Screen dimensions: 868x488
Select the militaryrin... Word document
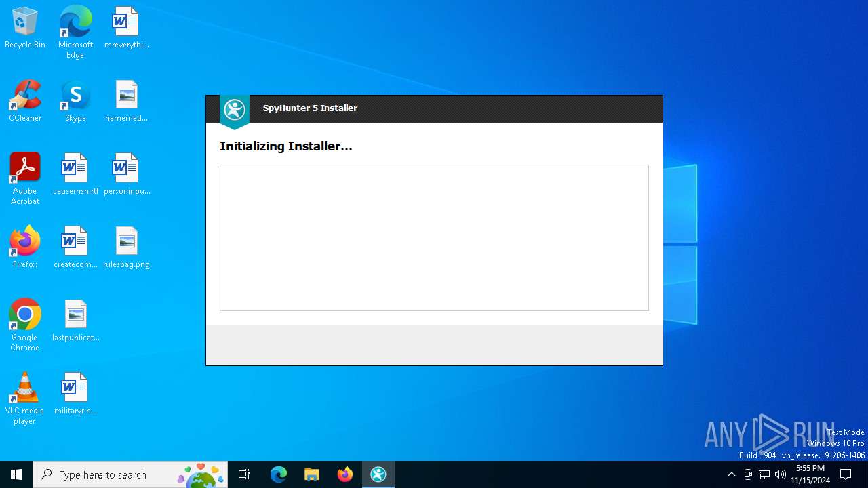point(75,394)
